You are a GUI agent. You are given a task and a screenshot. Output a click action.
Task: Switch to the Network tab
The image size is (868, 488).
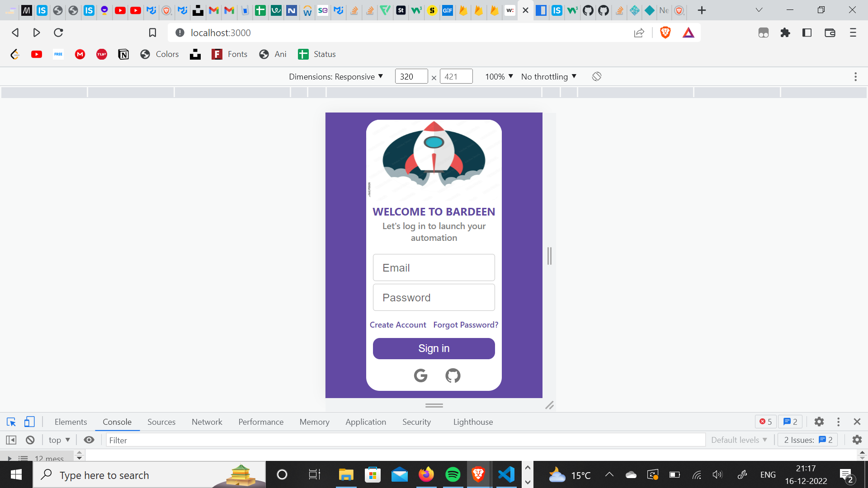pyautogui.click(x=207, y=422)
